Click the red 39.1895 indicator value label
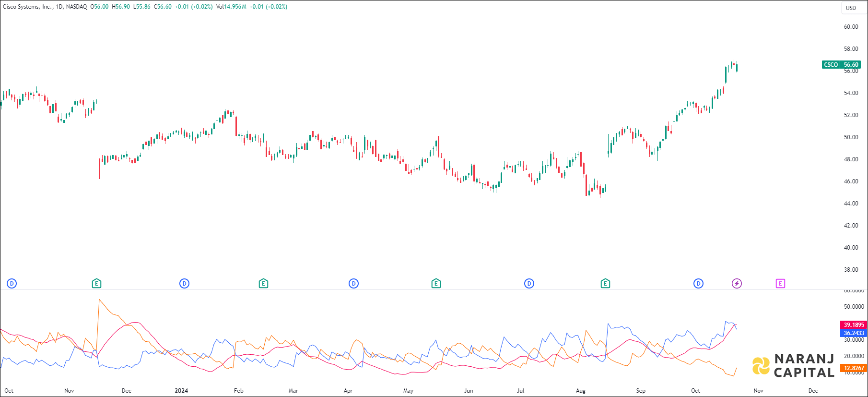This screenshot has height=397, width=868. coord(854,325)
